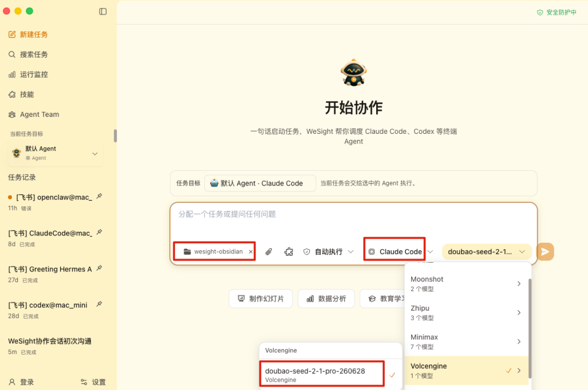Image resolution: width=588 pixels, height=390 pixels.
Task: Click Volcengine header in model submenu
Action: [x=281, y=350]
